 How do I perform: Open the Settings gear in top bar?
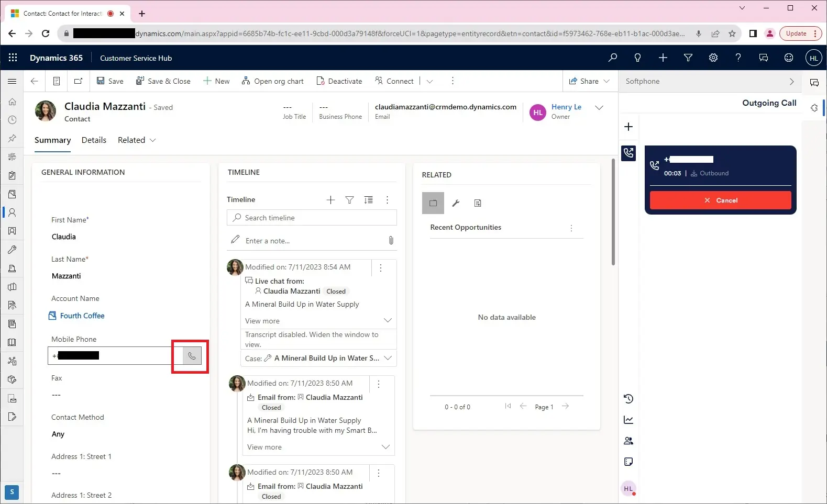pos(713,58)
